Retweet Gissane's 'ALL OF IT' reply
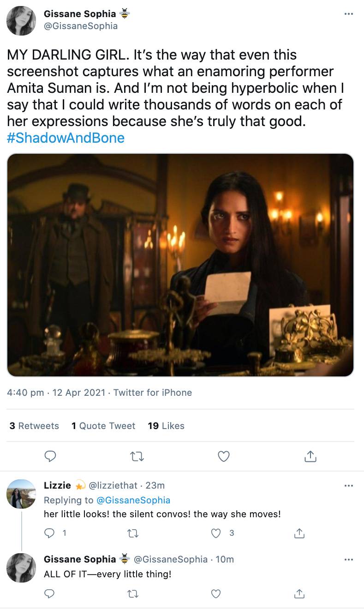This screenshot has width=364, height=611. tap(132, 593)
